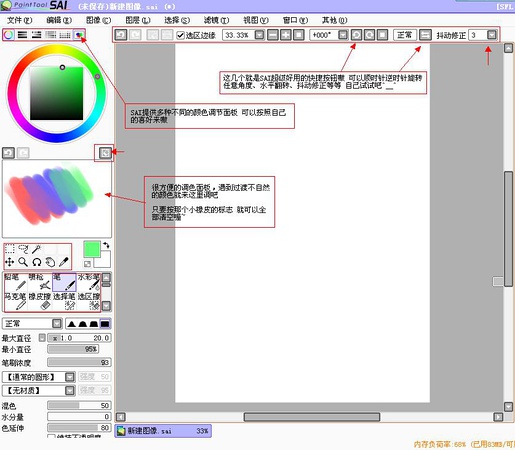The width and height of the screenshot is (515, 450).
Task: Swap foreground and background colors
Action: [106, 245]
